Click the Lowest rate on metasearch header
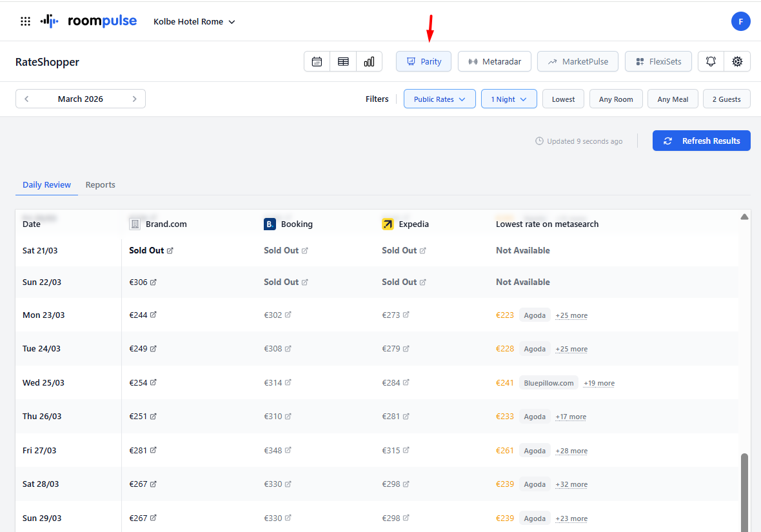 547,224
